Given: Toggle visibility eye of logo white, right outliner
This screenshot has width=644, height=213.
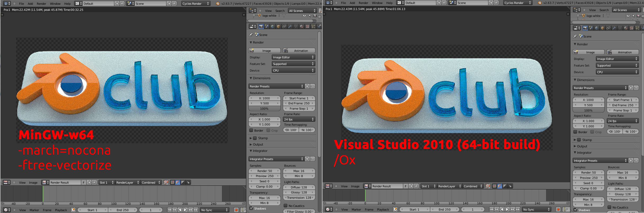Looking at the screenshot, I should click(x=628, y=16).
